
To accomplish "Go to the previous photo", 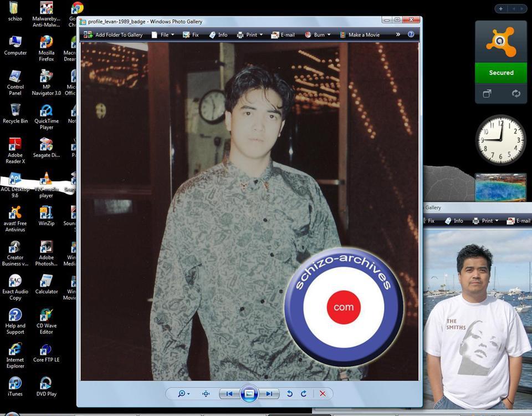I will pos(229,394).
